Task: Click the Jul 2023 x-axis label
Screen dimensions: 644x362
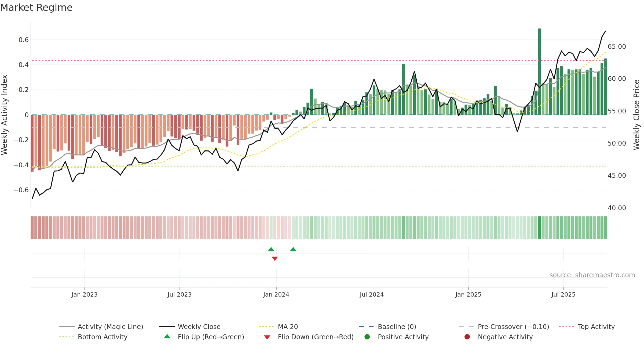Action: tap(180, 295)
